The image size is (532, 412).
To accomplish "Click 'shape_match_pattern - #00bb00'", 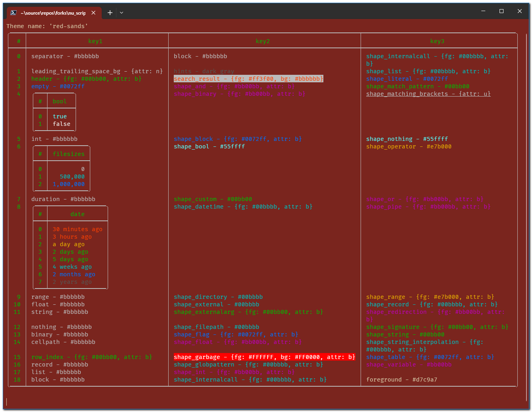I will tap(418, 86).
